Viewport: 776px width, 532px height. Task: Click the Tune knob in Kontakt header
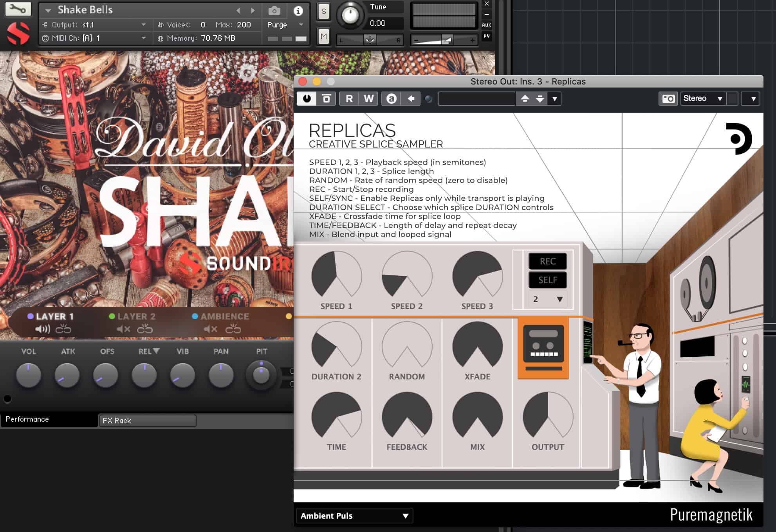350,15
